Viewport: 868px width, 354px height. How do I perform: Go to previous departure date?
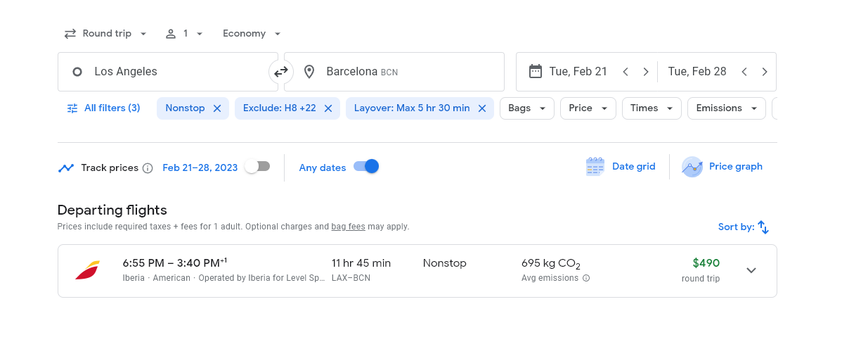point(626,72)
